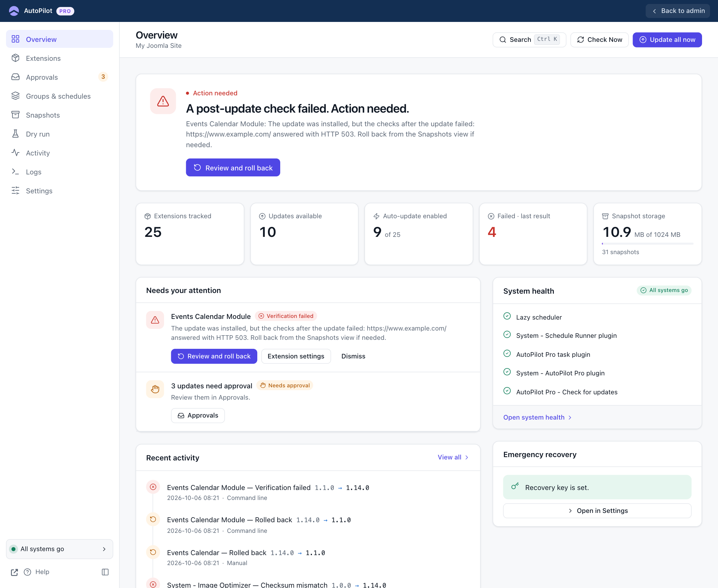Go Back to admin
Image resolution: width=718 pixels, height=588 pixels.
click(x=678, y=11)
